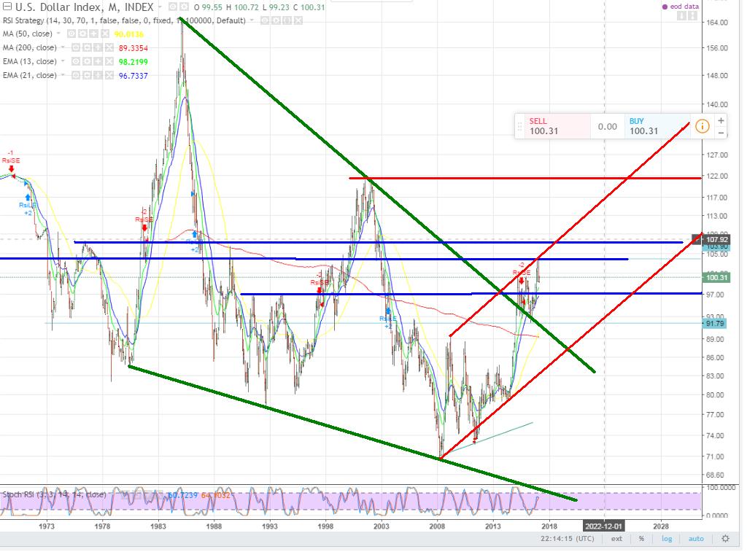This screenshot has height=560, width=747.
Task: Toggle visibility of MA (50, close)
Action: click(x=71, y=34)
